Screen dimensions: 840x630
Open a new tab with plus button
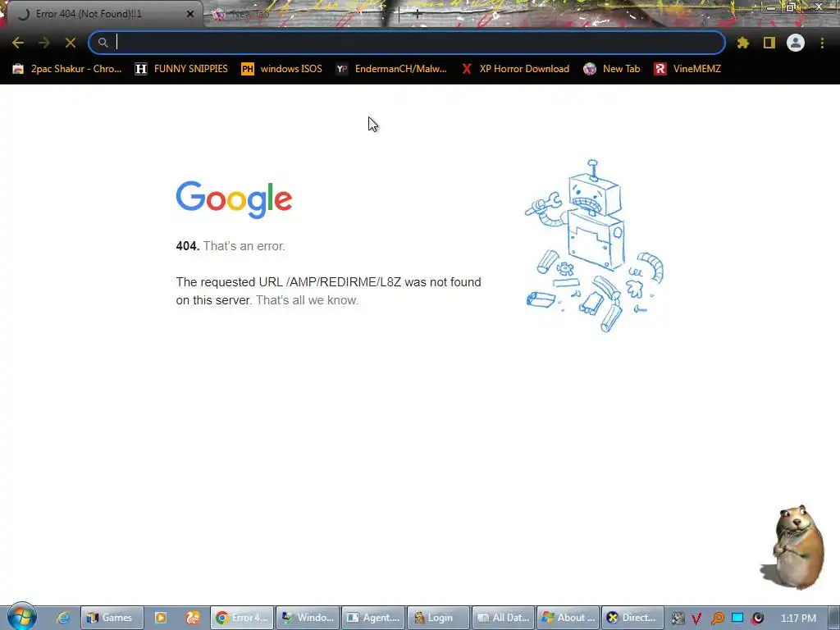pyautogui.click(x=418, y=15)
